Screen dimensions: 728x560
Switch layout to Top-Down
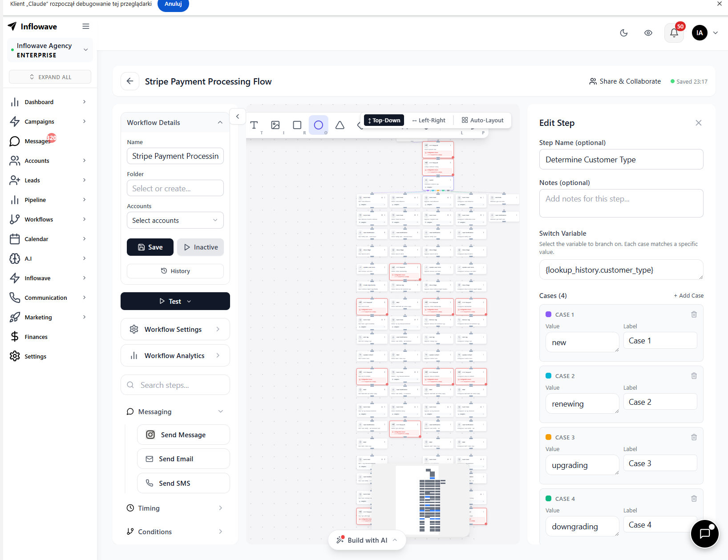(384, 120)
